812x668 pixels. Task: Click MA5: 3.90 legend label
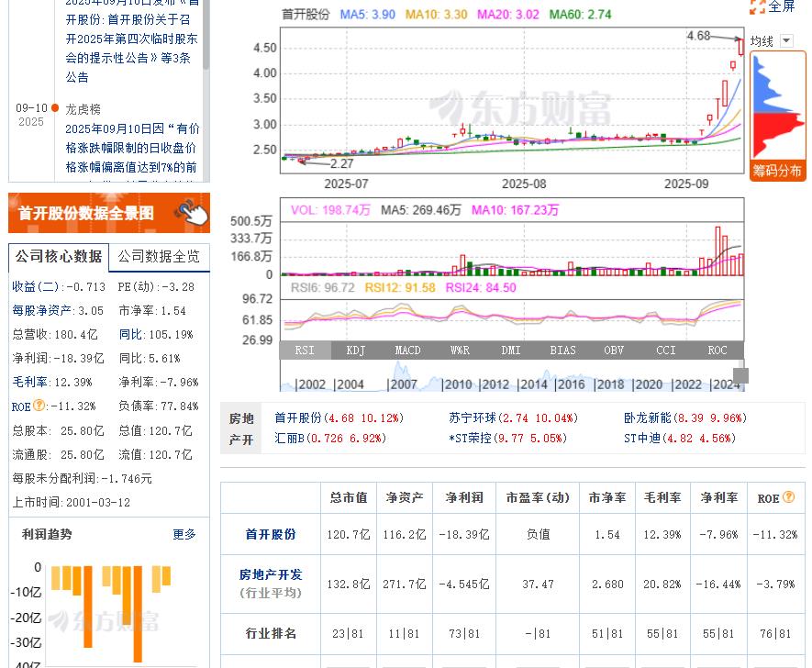(368, 15)
